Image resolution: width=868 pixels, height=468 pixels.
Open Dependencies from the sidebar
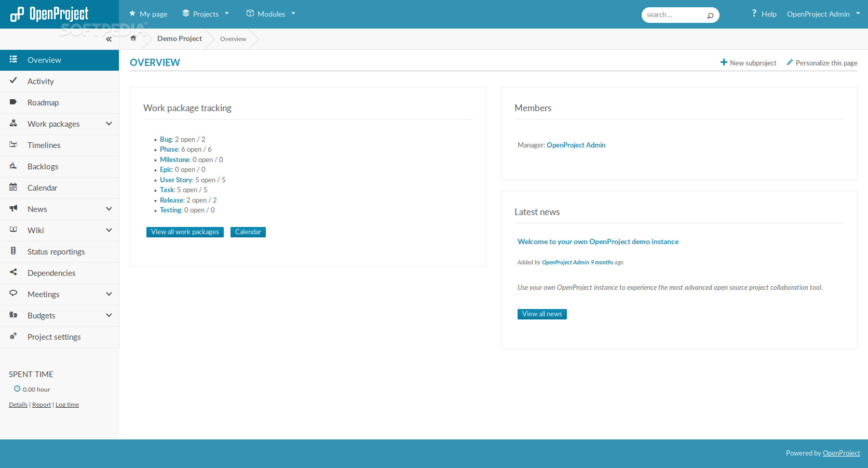(60, 273)
